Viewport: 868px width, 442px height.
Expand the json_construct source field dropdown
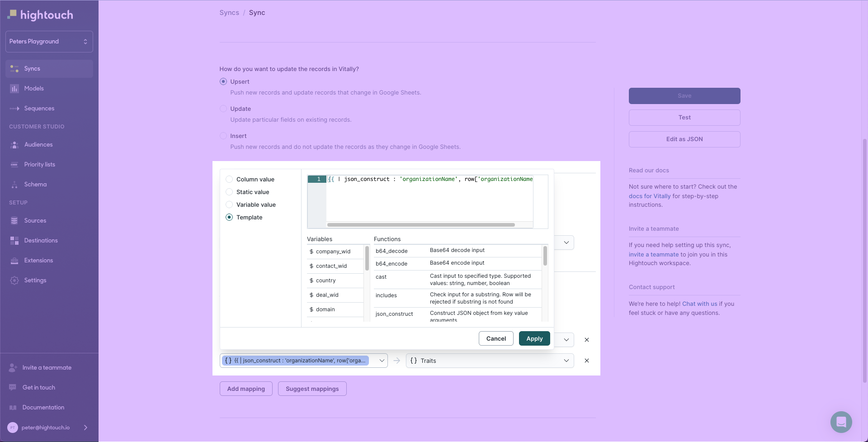pyautogui.click(x=382, y=361)
